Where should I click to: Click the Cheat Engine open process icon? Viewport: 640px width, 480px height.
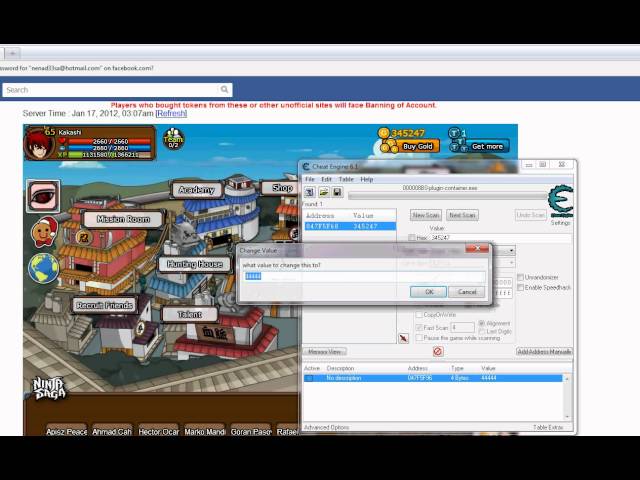click(x=310, y=192)
